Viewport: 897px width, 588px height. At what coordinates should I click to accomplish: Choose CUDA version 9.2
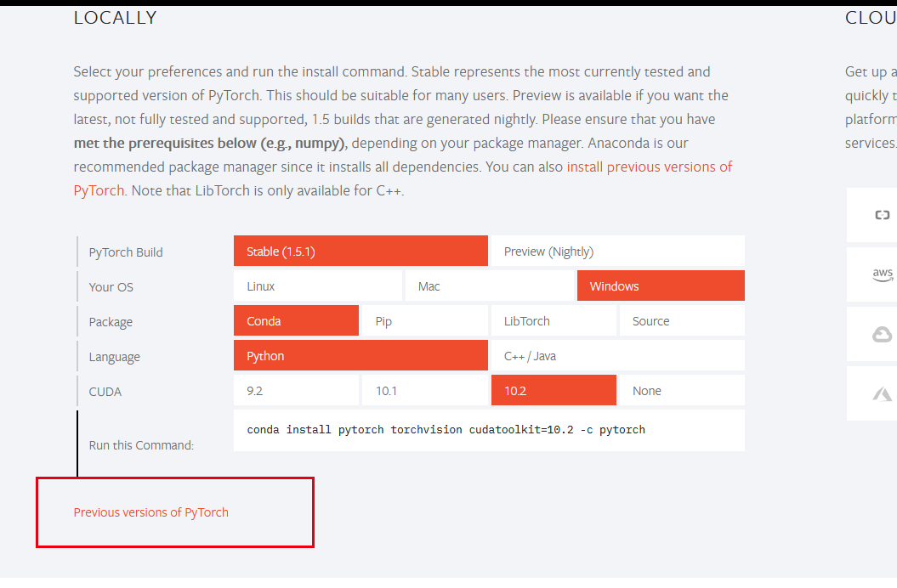[296, 390]
